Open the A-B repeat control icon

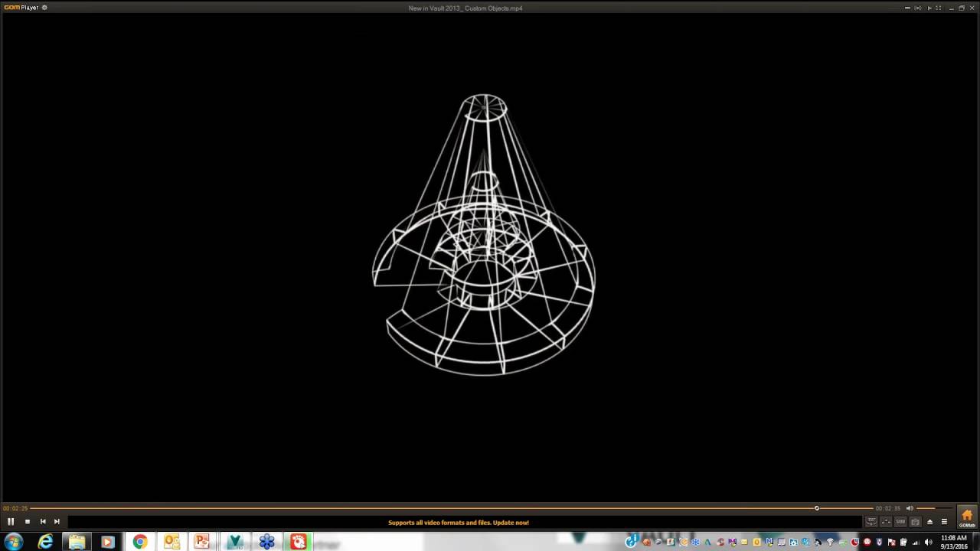[886, 522]
